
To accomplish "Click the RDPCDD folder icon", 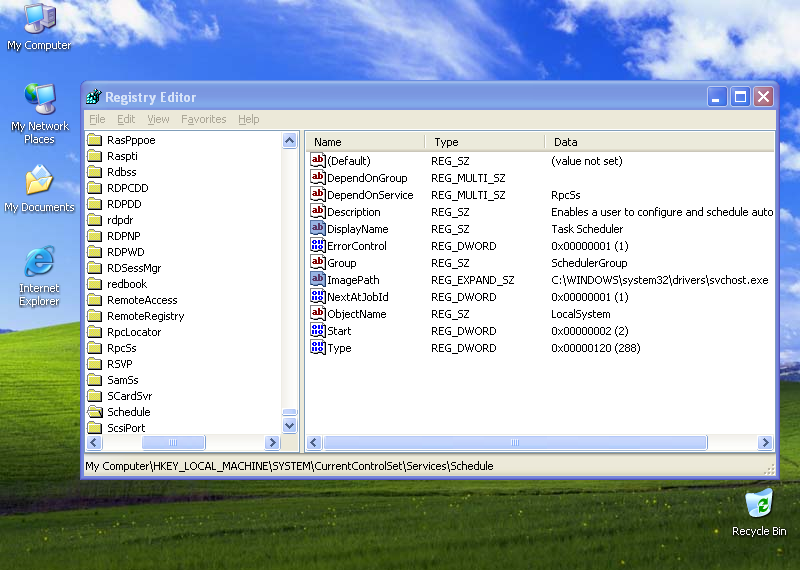I will [x=95, y=188].
